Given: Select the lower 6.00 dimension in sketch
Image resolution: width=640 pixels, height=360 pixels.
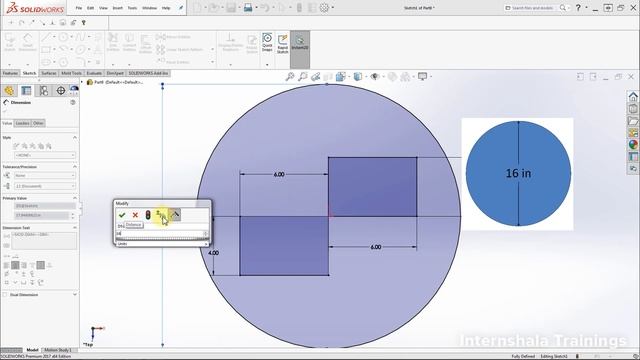Looking at the screenshot, I should [x=376, y=247].
